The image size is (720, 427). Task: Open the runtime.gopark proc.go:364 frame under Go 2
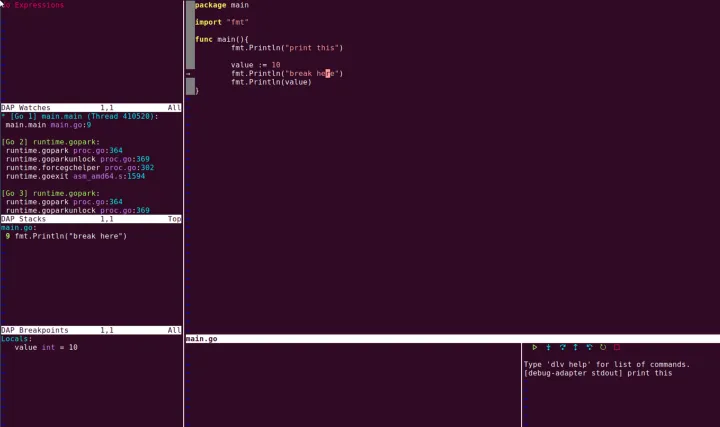64,151
